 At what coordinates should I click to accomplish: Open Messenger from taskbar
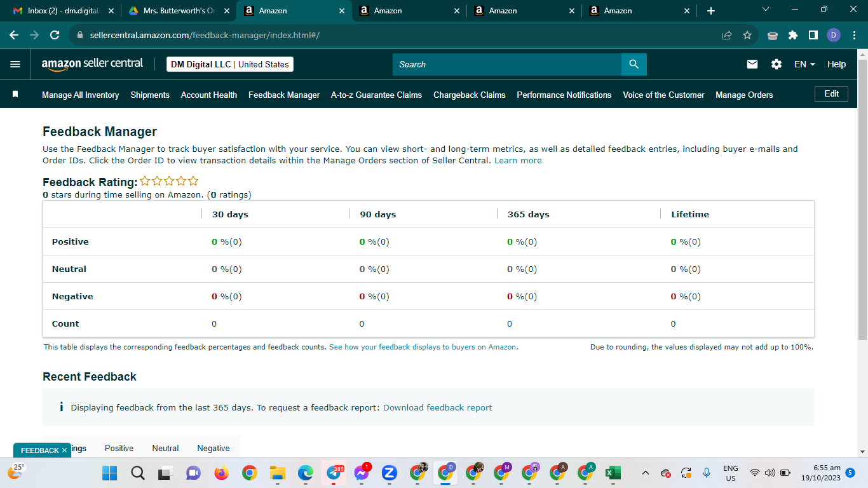coord(362,473)
